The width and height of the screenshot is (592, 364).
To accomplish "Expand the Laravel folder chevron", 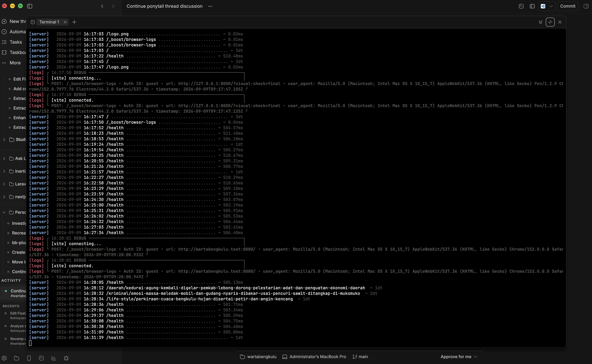I will [4, 184].
